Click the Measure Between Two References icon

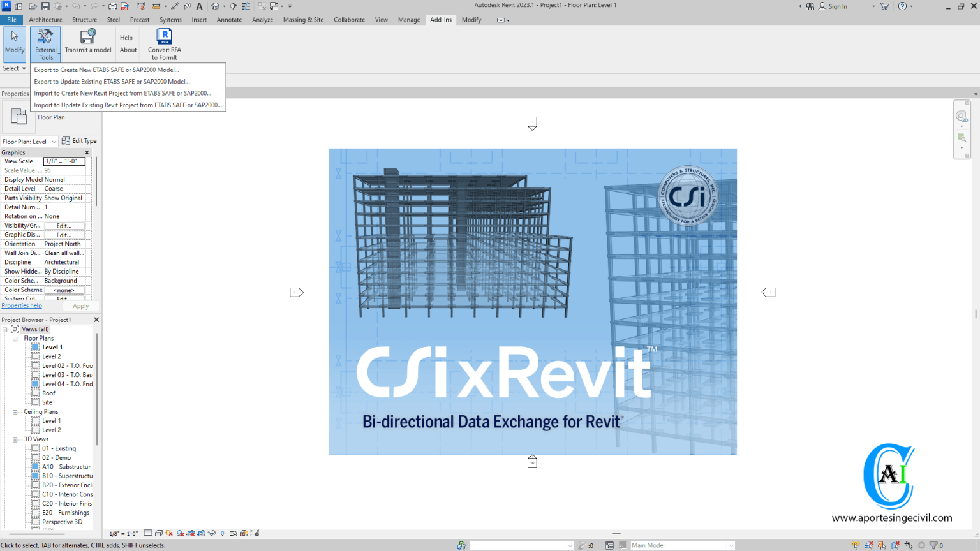tap(156, 6)
